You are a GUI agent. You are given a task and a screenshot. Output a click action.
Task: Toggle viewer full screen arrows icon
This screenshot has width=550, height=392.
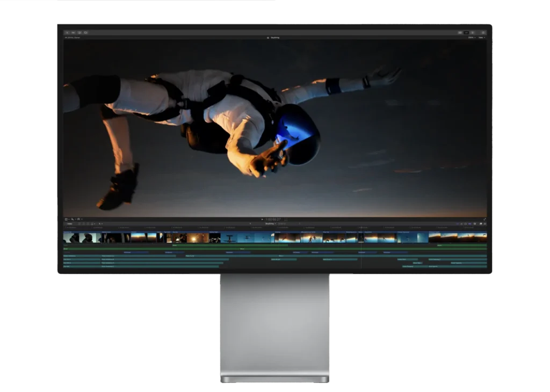click(484, 219)
